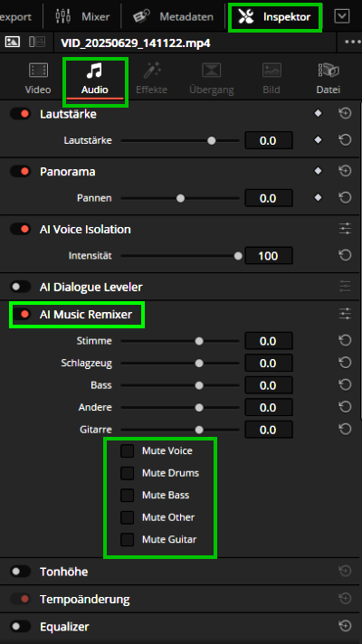Reset the Schlagzeug slider value
The image size is (362, 644).
(345, 363)
